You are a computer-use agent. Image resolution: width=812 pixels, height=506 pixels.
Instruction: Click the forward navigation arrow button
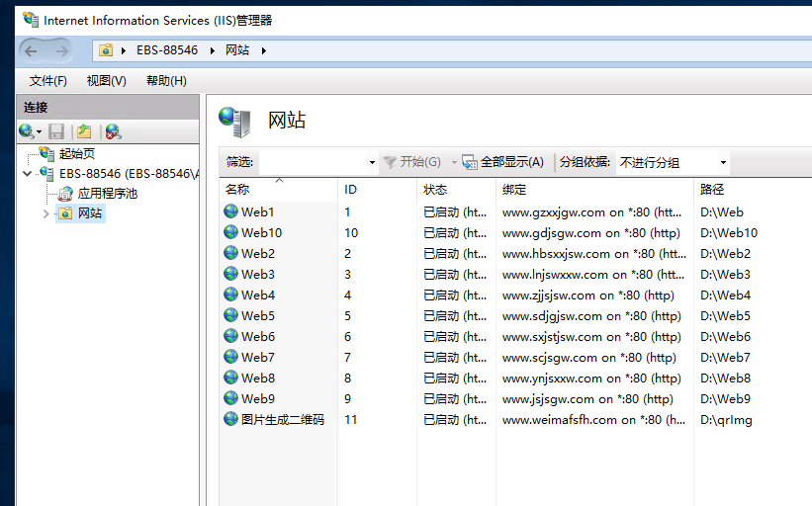[x=62, y=50]
